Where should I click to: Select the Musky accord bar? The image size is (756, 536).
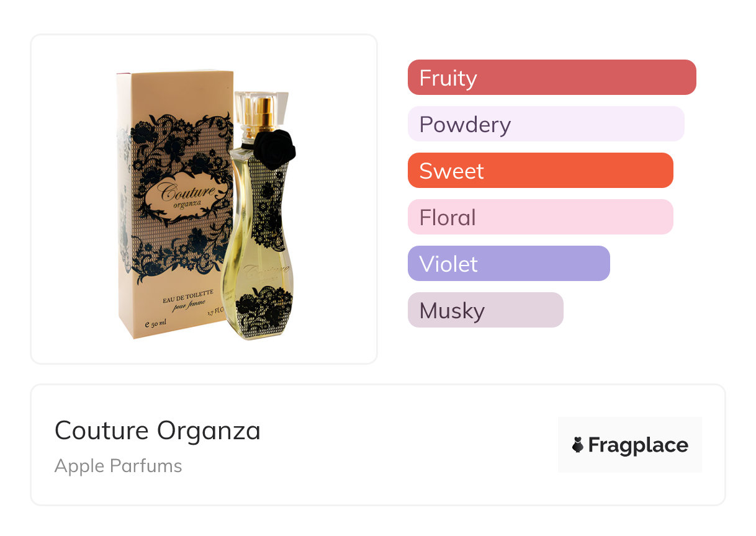[485, 310]
